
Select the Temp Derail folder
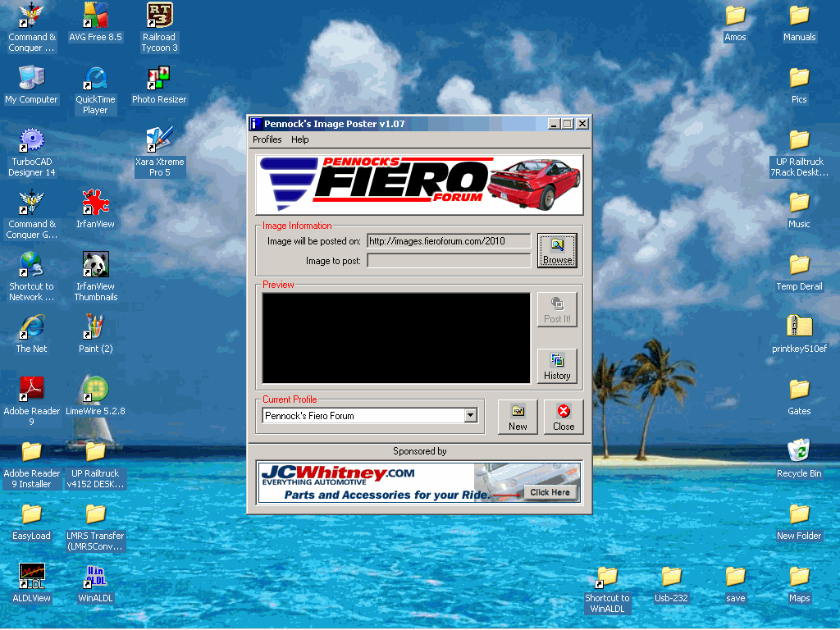coord(799,272)
